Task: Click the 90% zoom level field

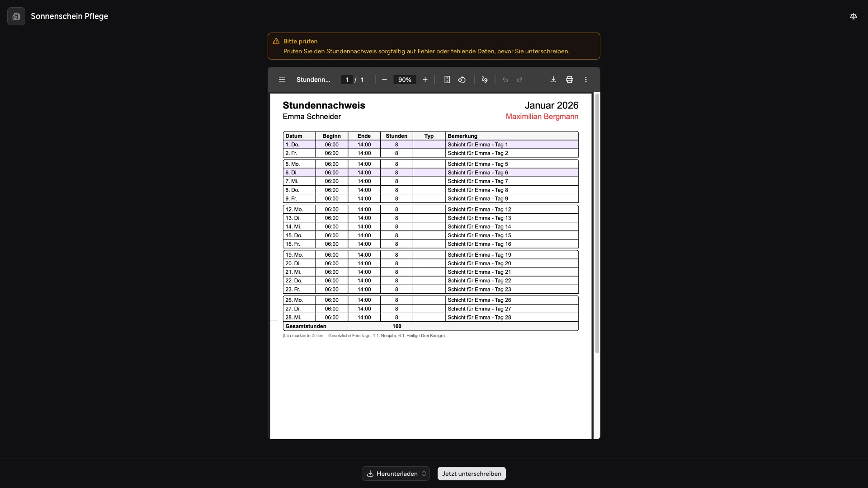Action: tap(405, 80)
